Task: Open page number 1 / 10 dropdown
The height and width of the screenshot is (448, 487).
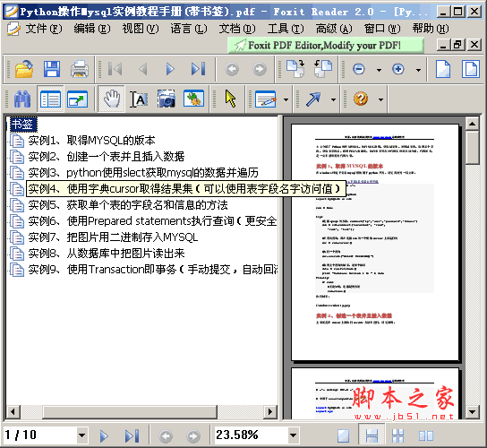Action: click(x=82, y=435)
